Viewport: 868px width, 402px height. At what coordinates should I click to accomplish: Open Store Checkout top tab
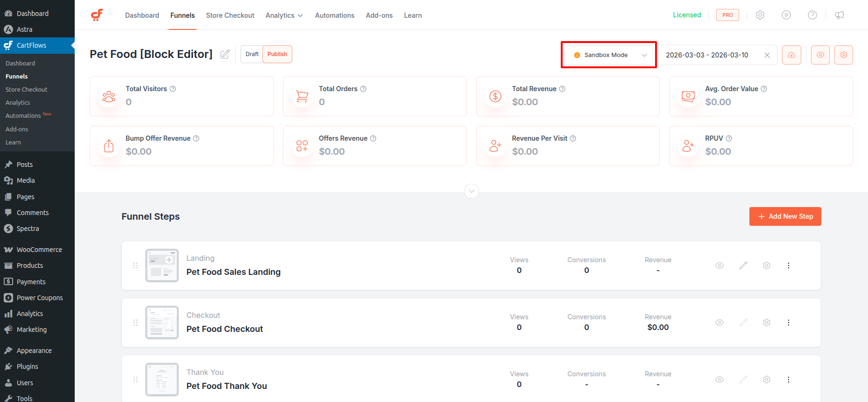230,15
